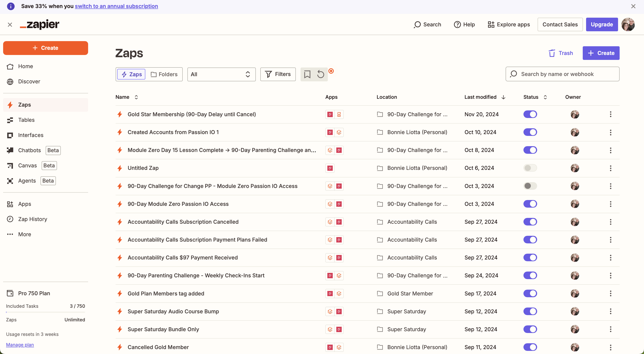The width and height of the screenshot is (644, 354).
Task: Open three-dot menu for Untitled Zap
Action: tap(610, 168)
